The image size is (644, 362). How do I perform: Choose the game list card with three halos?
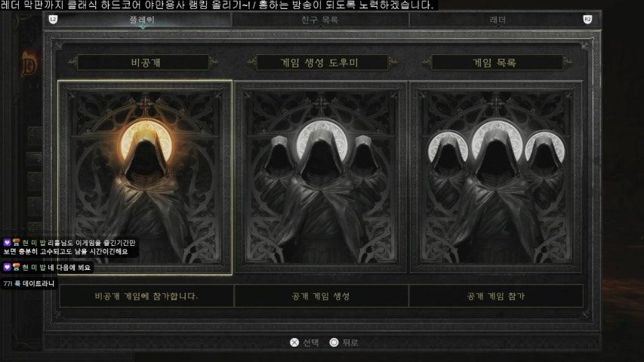(x=496, y=177)
